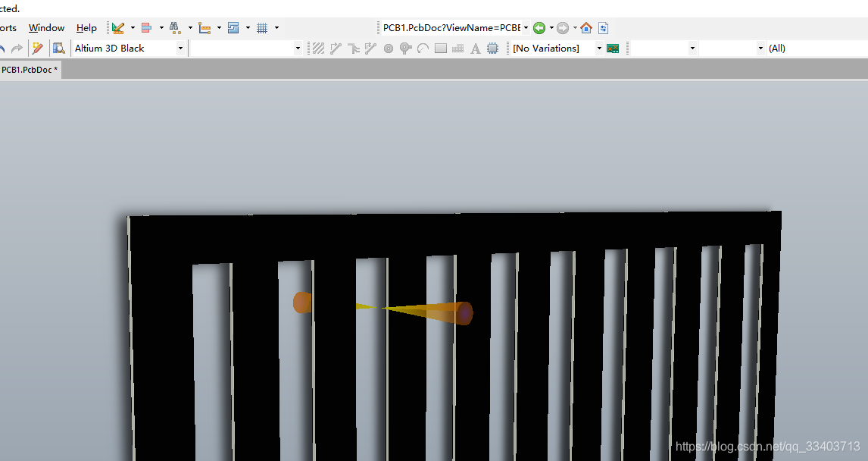This screenshot has width=868, height=461.
Task: Click the place component chip icon
Action: point(492,49)
